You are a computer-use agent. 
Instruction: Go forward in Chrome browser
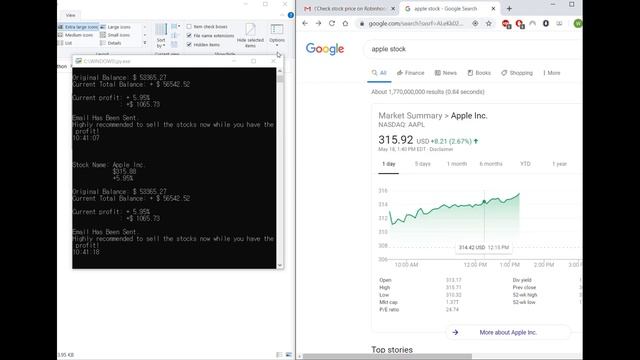click(x=318, y=23)
